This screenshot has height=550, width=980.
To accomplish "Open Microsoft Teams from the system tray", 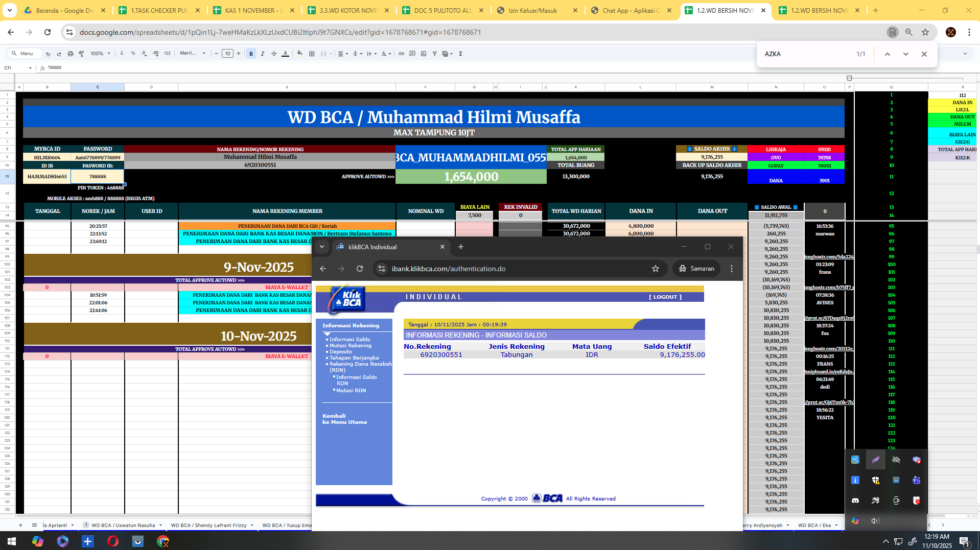I will (x=917, y=480).
